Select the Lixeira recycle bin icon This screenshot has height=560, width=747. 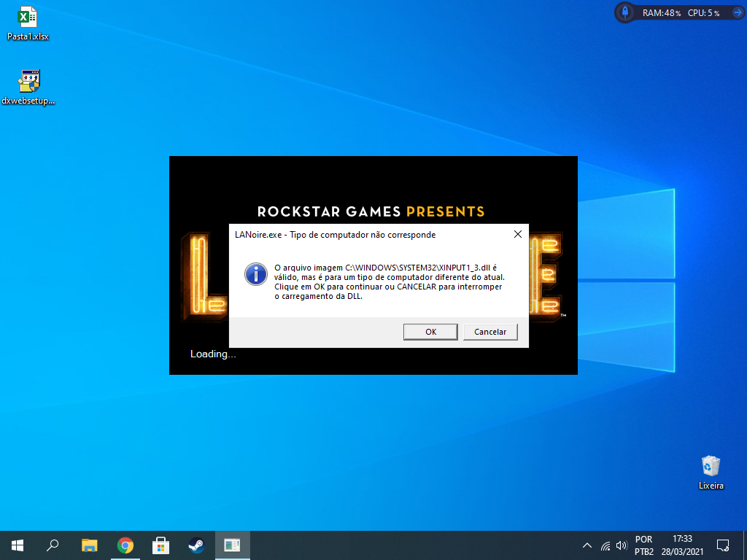point(711,472)
